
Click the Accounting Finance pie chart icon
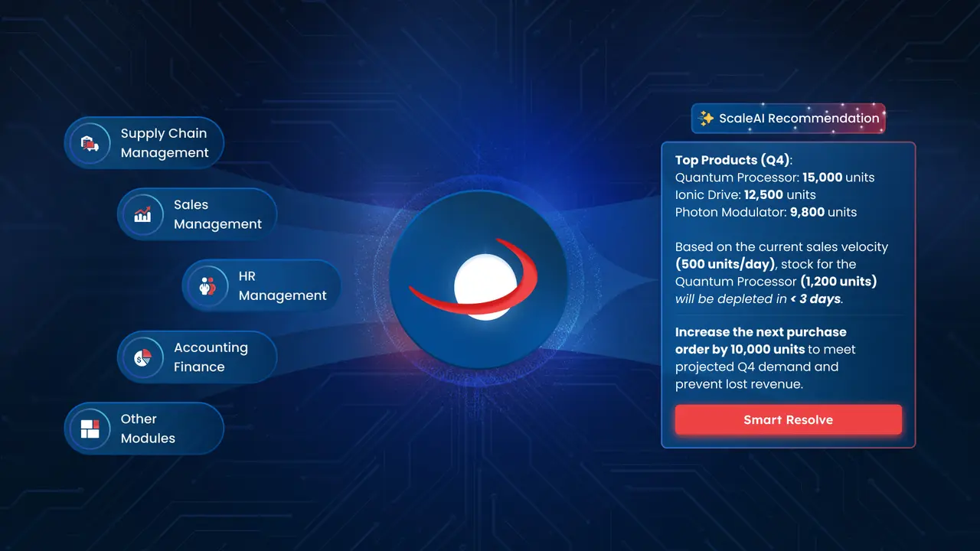tap(143, 357)
